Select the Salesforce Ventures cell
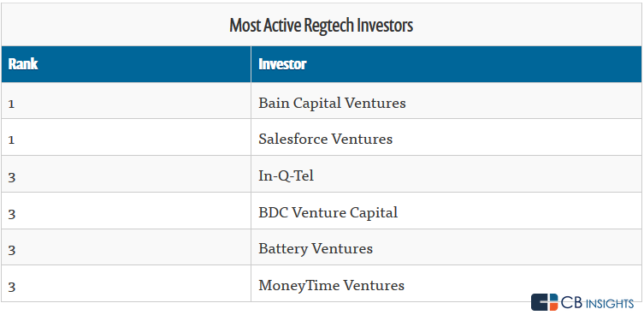Screen dimensions: 644x315 (446, 137)
